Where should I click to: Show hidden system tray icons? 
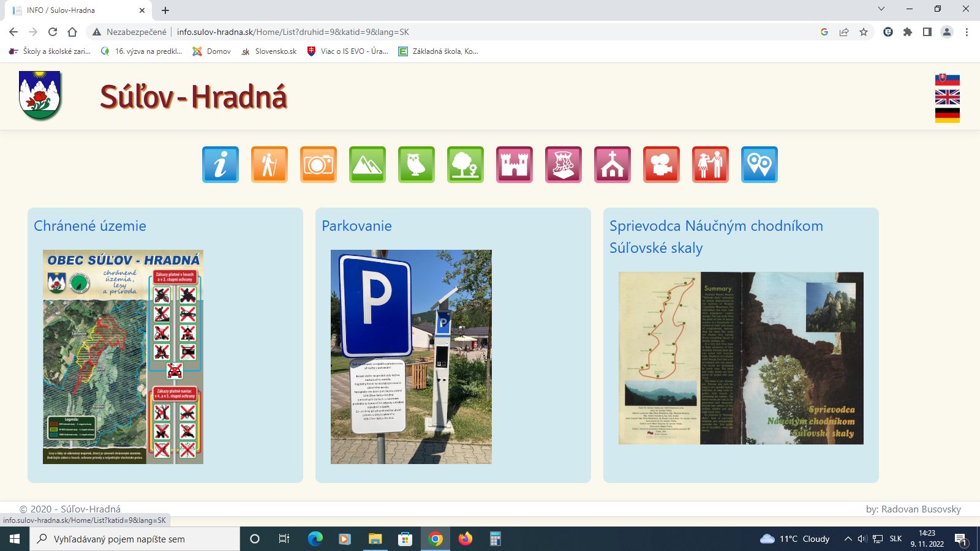tap(848, 539)
